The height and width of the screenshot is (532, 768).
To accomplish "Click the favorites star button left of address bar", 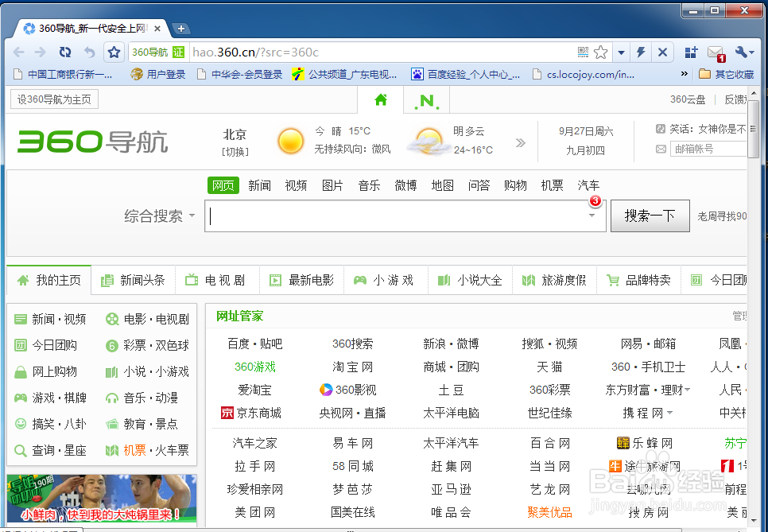I will pyautogui.click(x=114, y=52).
